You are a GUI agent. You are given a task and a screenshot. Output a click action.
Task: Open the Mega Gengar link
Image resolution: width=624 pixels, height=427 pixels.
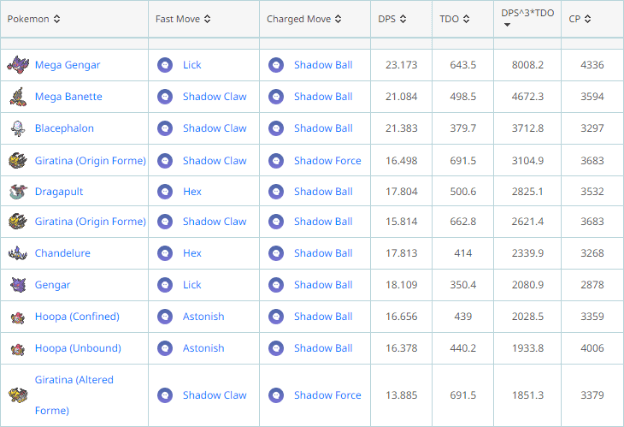click(67, 65)
